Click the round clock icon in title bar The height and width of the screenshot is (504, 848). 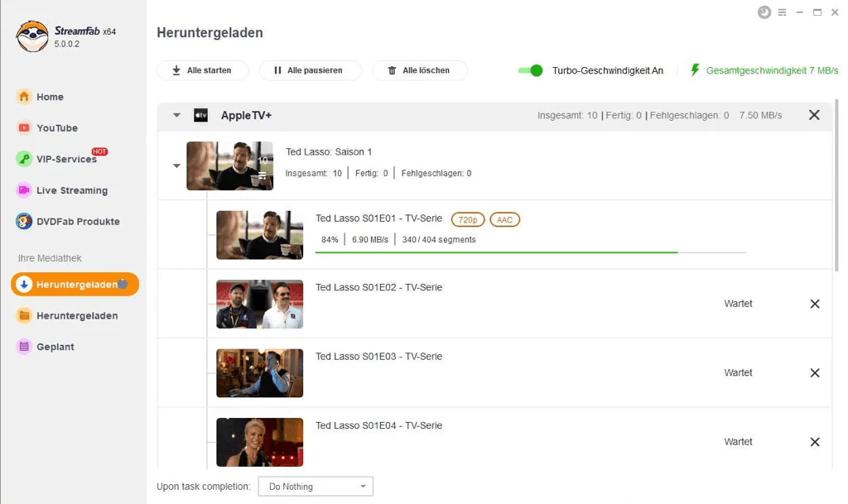(764, 12)
